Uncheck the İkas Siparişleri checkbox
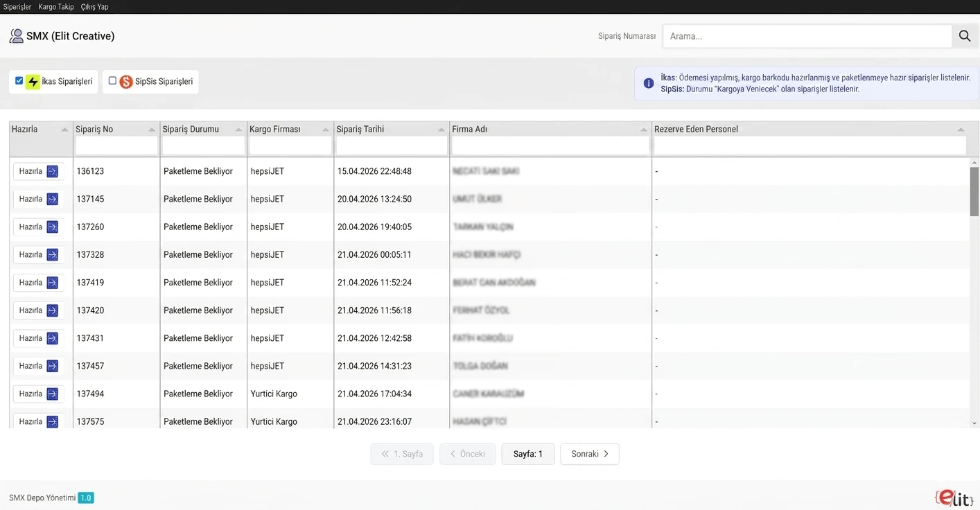980x510 pixels. click(19, 81)
